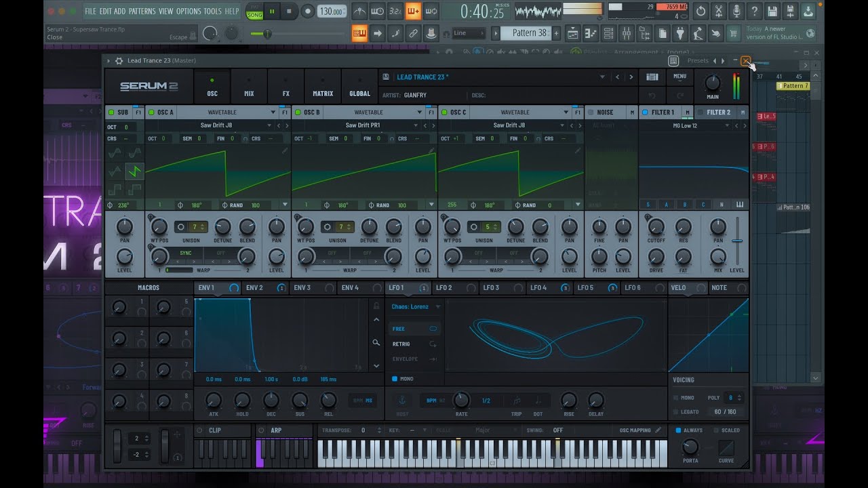The image size is (868, 488).
Task: Toggle the SUB oscillator enable switch
Action: coord(111,113)
